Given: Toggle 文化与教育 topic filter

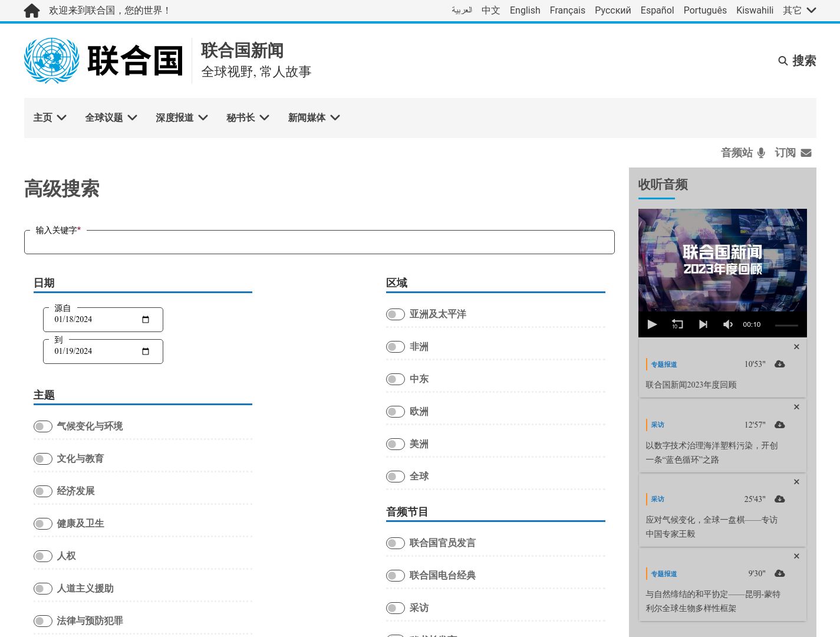Looking at the screenshot, I should click(43, 459).
